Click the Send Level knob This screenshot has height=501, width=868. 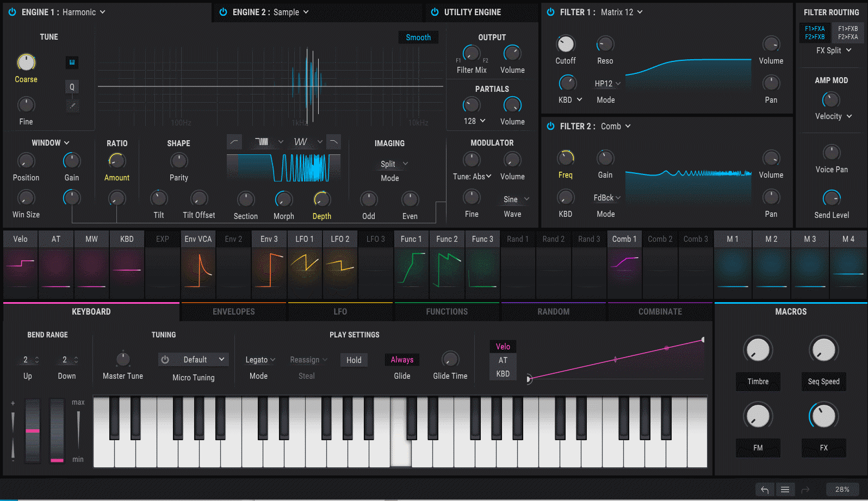point(832,198)
